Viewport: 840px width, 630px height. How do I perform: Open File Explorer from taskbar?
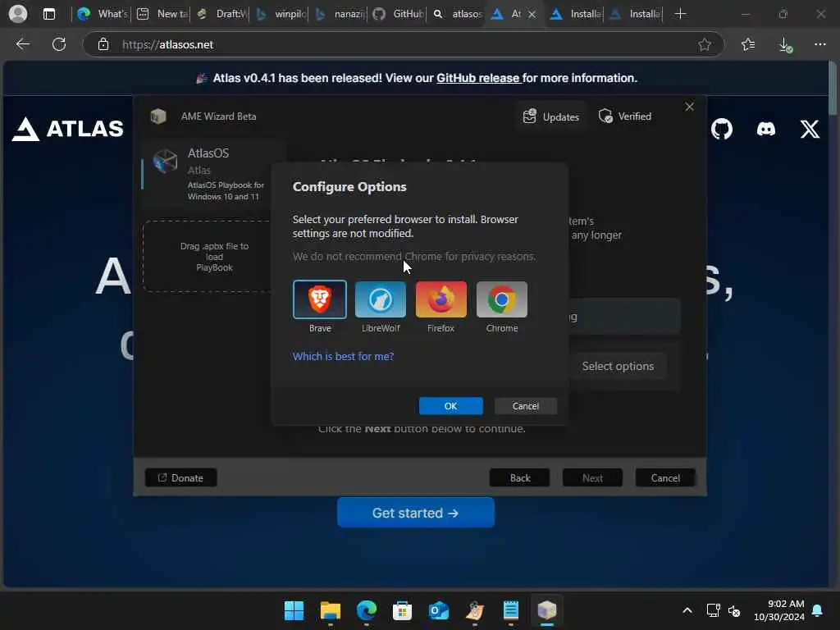click(x=330, y=610)
